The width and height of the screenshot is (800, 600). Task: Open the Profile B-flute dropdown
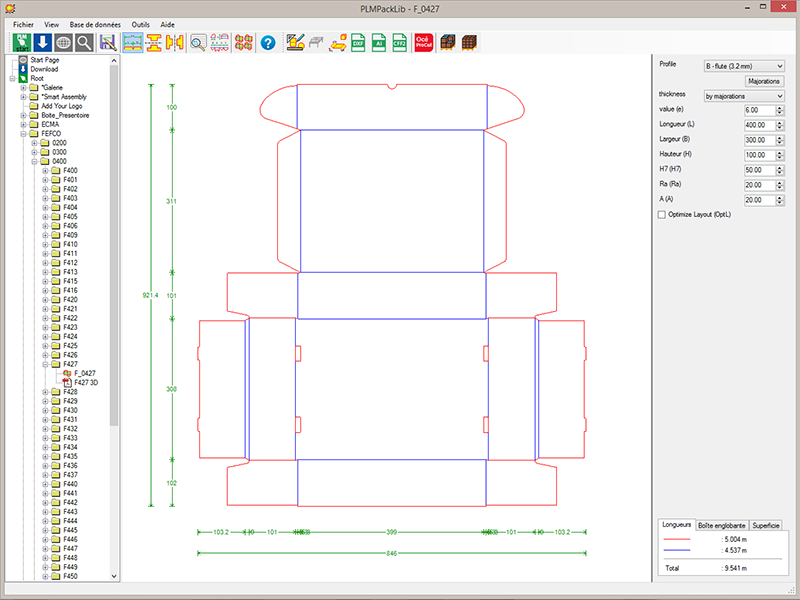click(x=743, y=66)
